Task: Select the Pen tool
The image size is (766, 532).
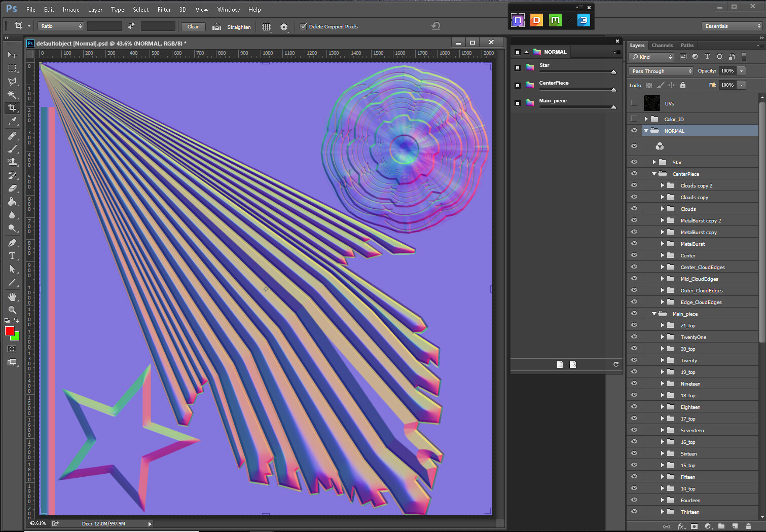Action: click(12, 243)
